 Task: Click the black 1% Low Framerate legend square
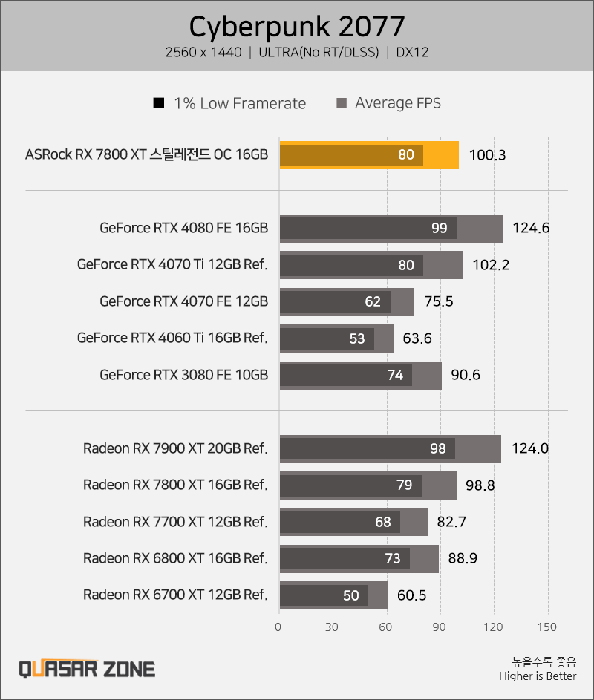pos(159,103)
